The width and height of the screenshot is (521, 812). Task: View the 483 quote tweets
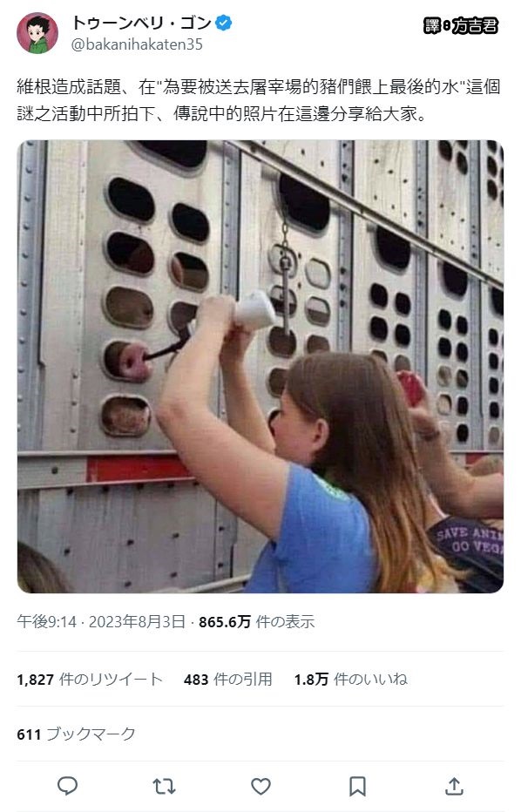228,680
